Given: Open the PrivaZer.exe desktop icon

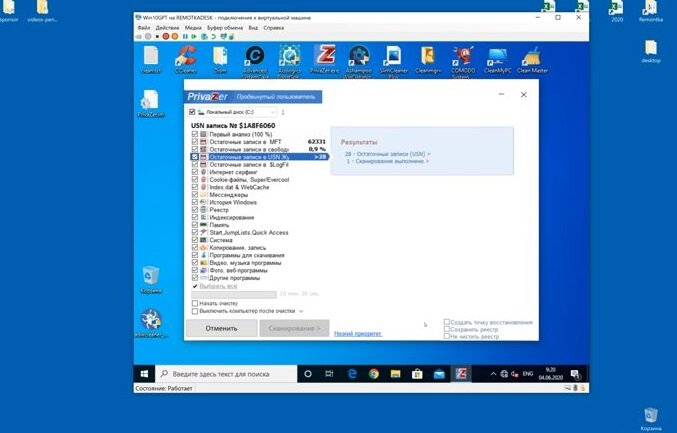Looking at the screenshot, I should click(324, 60).
